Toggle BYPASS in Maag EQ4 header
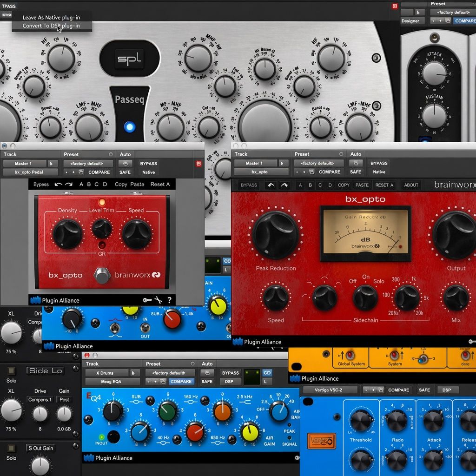 click(x=231, y=373)
